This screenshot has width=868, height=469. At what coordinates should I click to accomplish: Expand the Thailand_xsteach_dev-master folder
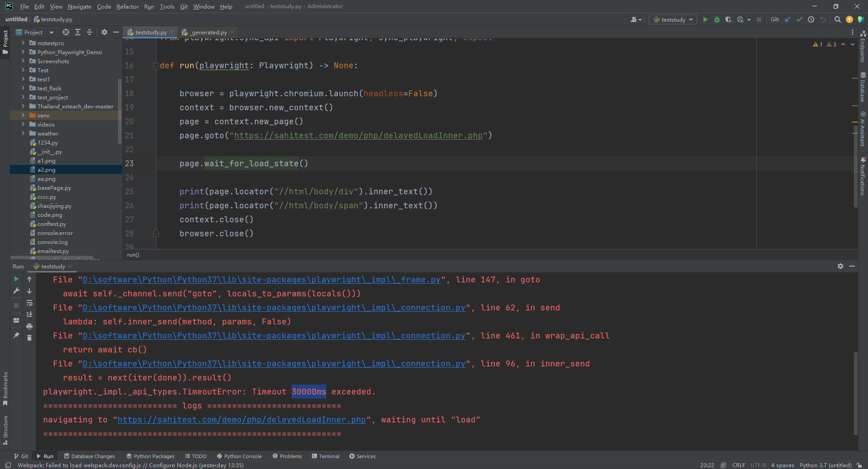23,106
